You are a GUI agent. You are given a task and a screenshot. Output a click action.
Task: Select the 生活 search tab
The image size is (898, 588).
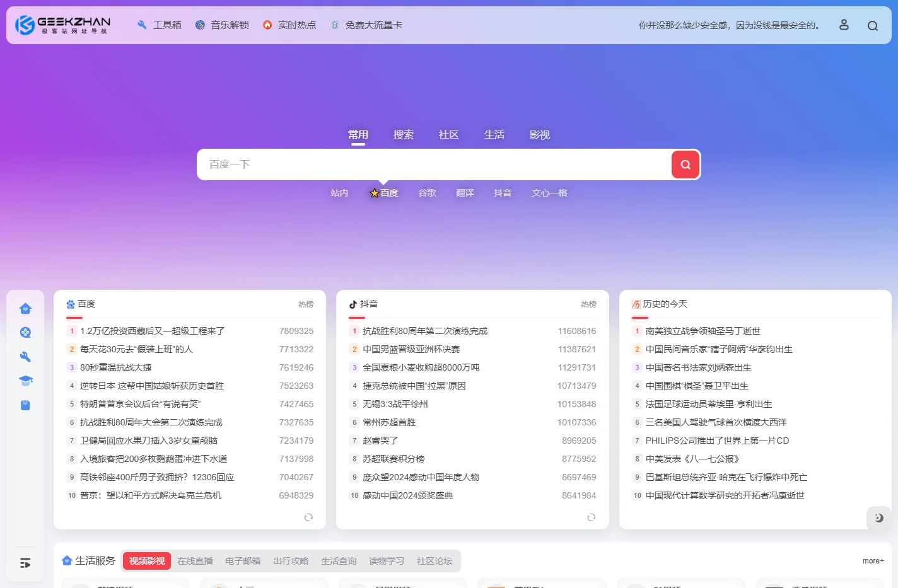click(x=494, y=135)
